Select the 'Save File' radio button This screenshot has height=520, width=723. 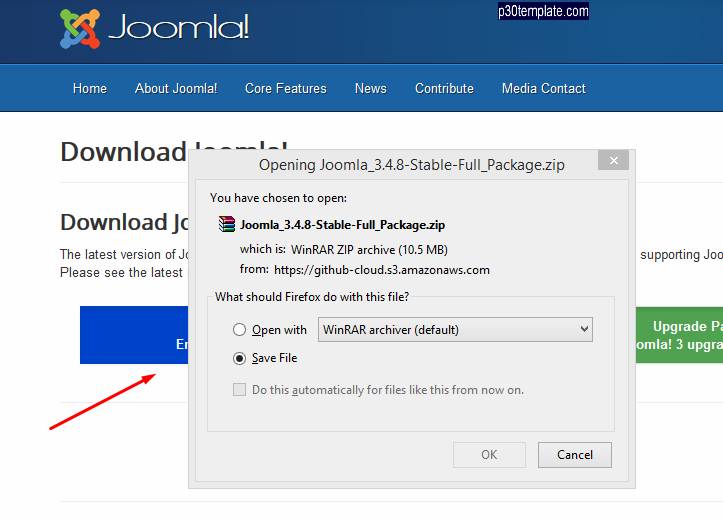239,358
